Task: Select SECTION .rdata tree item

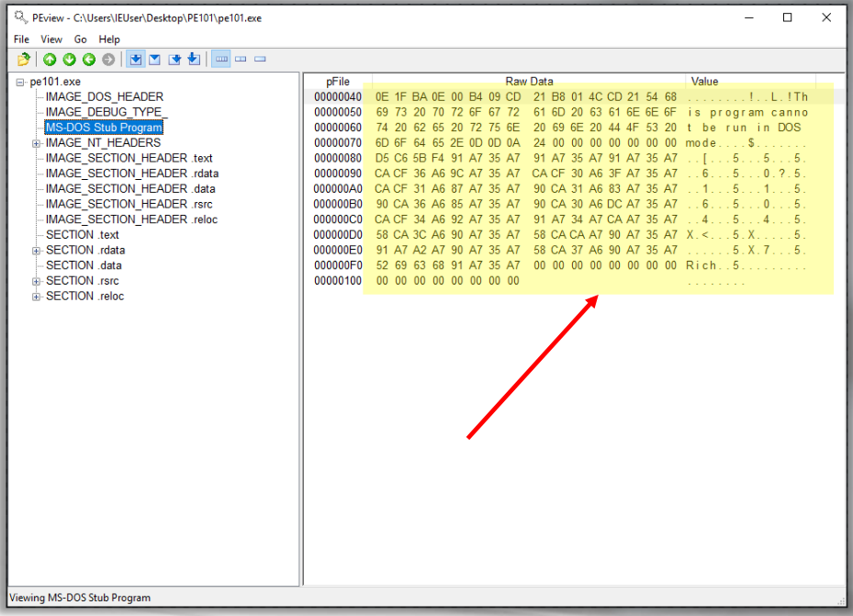Action: pos(85,250)
